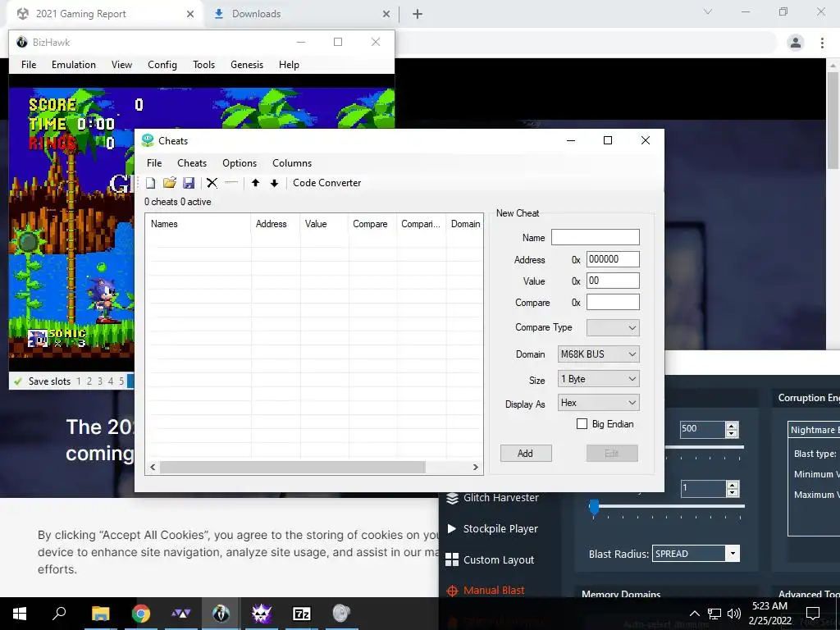
Task: Open the Columns menu in Cheats window
Action: coord(292,163)
